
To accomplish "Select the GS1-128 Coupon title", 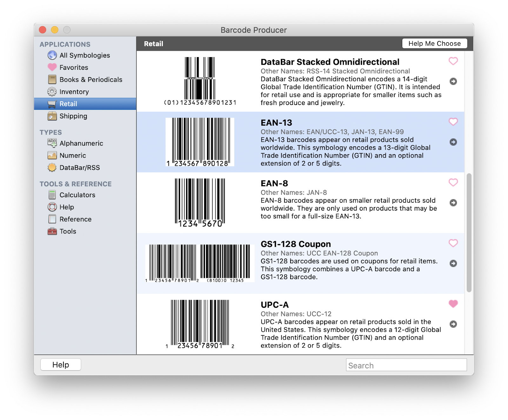I will 296,244.
